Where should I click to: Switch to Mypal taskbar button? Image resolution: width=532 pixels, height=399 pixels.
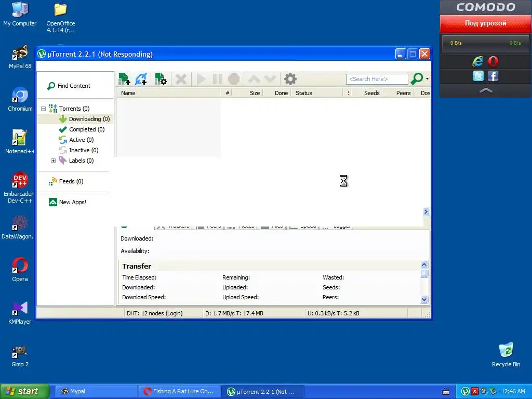96,392
